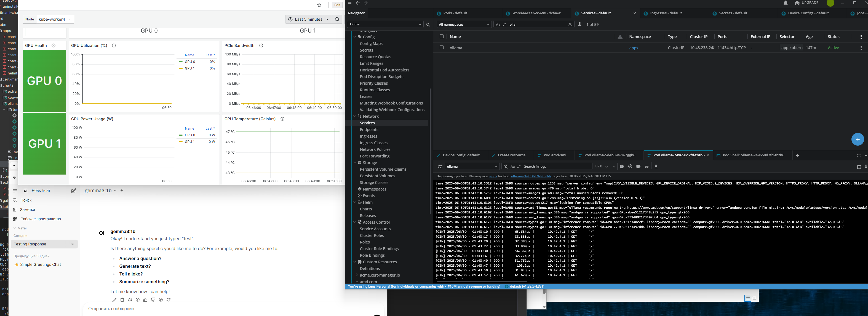The image size is (868, 316).
Task: Click the apps namespace link in services row
Action: (x=634, y=48)
